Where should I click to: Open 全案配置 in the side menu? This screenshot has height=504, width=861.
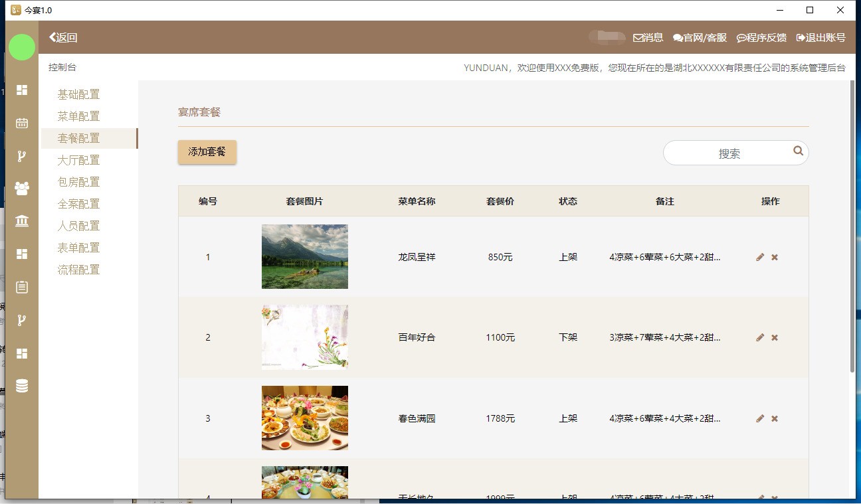tap(79, 204)
